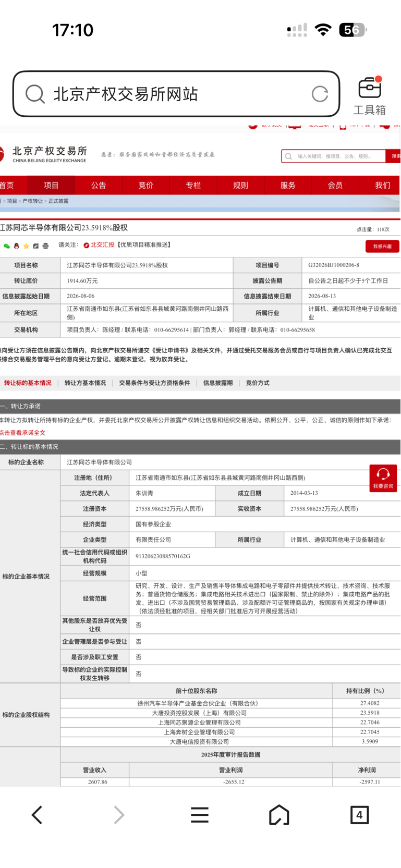
Task: Open the tab switcher showing 4 tabs
Action: pyautogui.click(x=359, y=815)
